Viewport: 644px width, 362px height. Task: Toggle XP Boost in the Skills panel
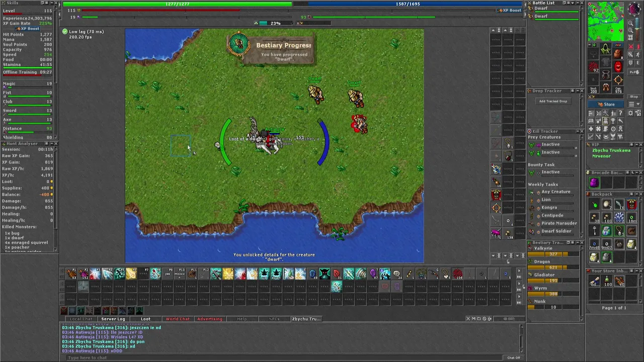28,29
